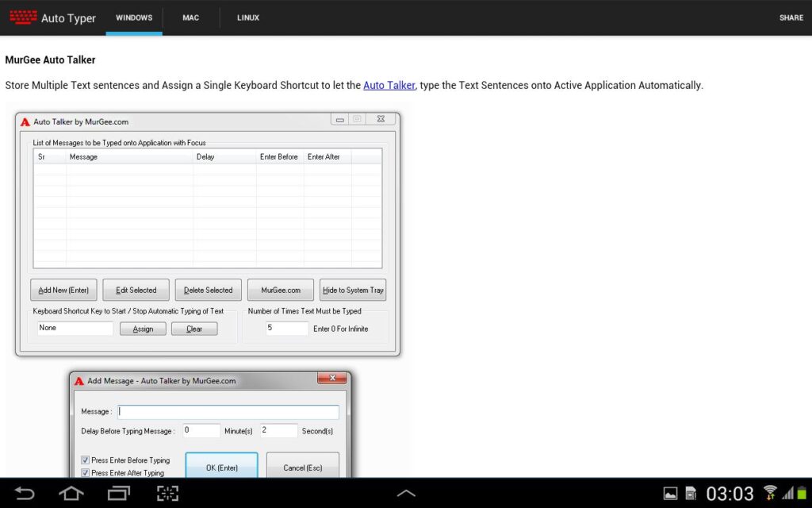The width and height of the screenshot is (812, 508).
Task: Expand the bottom panel up-arrow chevron
Action: point(406,493)
